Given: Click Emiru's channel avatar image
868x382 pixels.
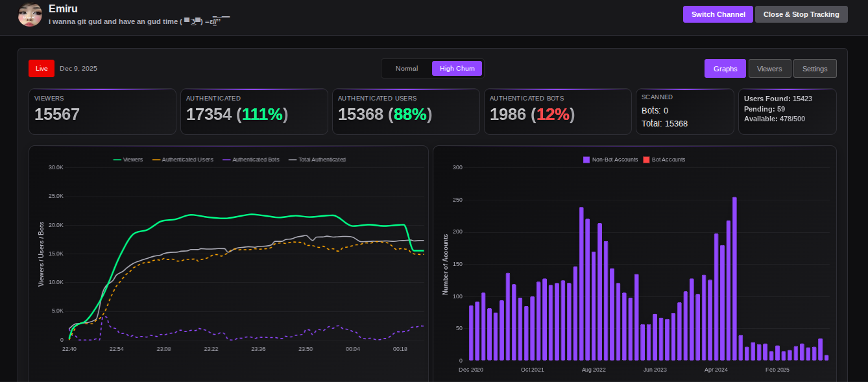Looking at the screenshot, I should point(30,14).
